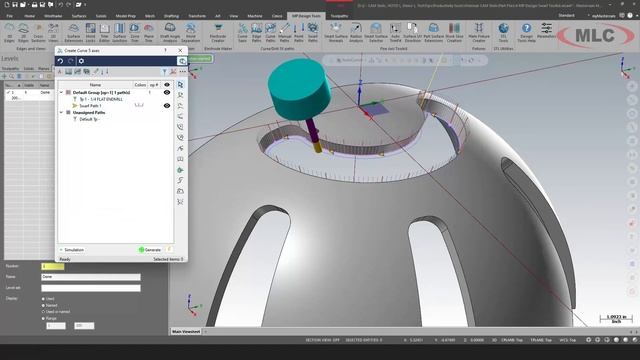Click undo arrow in Create Curve 5 axis dialog

coord(60,61)
